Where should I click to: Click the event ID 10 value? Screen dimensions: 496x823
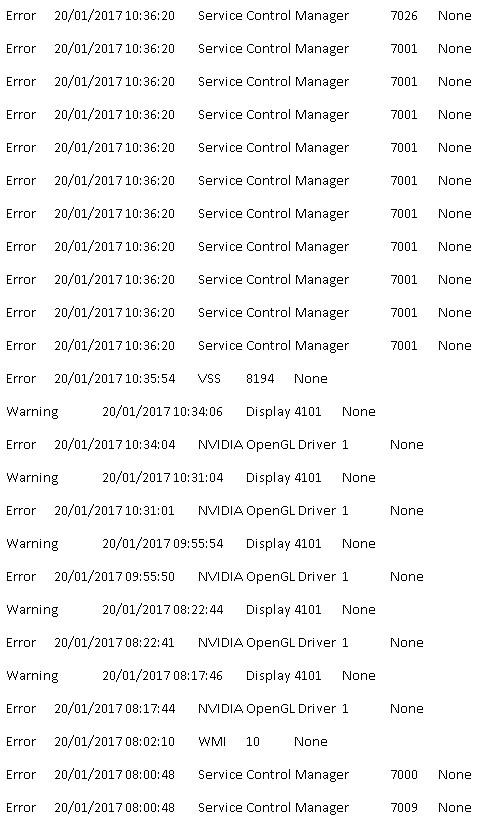pos(252,742)
